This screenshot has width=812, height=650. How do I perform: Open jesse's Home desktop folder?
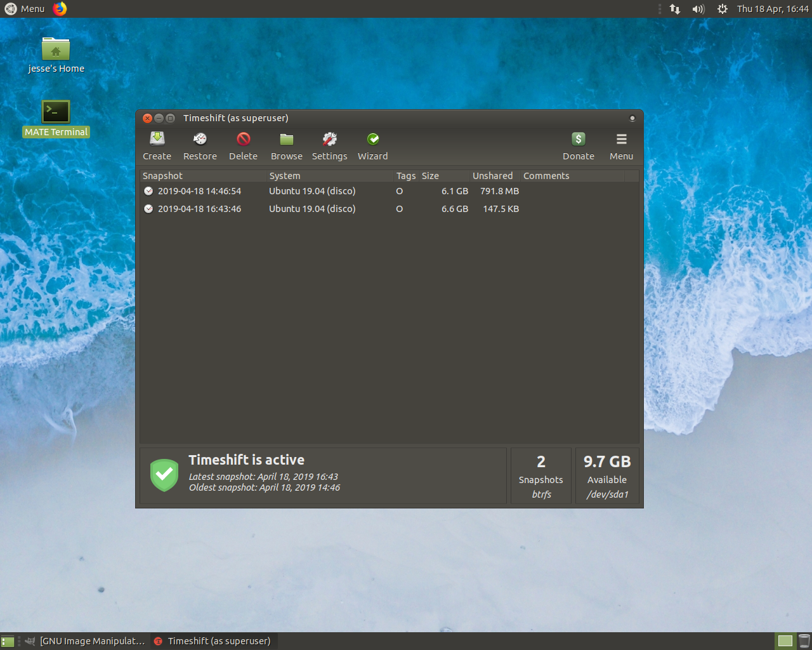pyautogui.click(x=56, y=55)
